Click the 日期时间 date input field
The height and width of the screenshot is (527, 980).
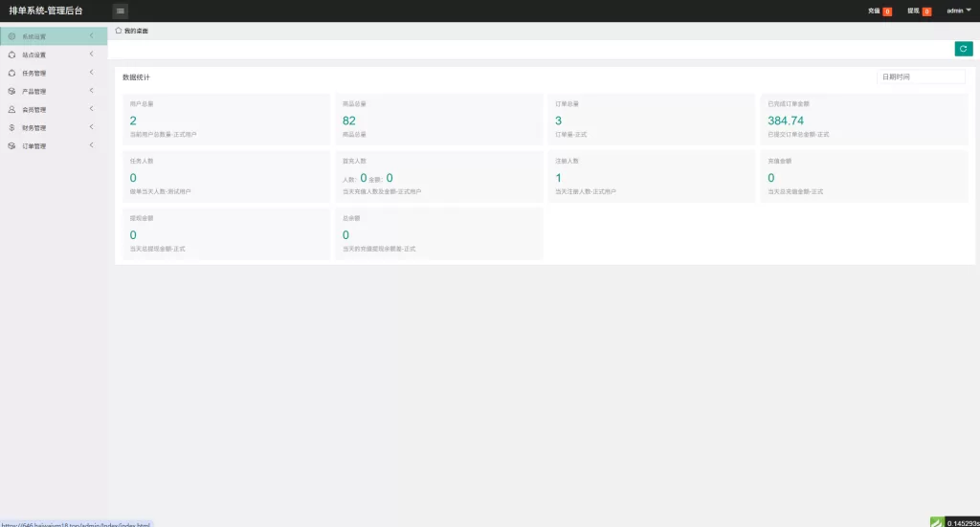(920, 77)
